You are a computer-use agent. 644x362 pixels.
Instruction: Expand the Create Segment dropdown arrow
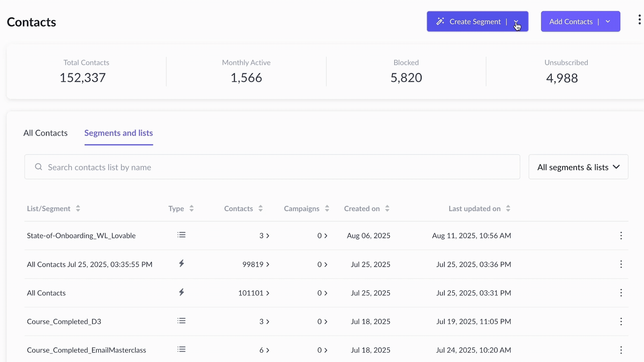(x=516, y=21)
